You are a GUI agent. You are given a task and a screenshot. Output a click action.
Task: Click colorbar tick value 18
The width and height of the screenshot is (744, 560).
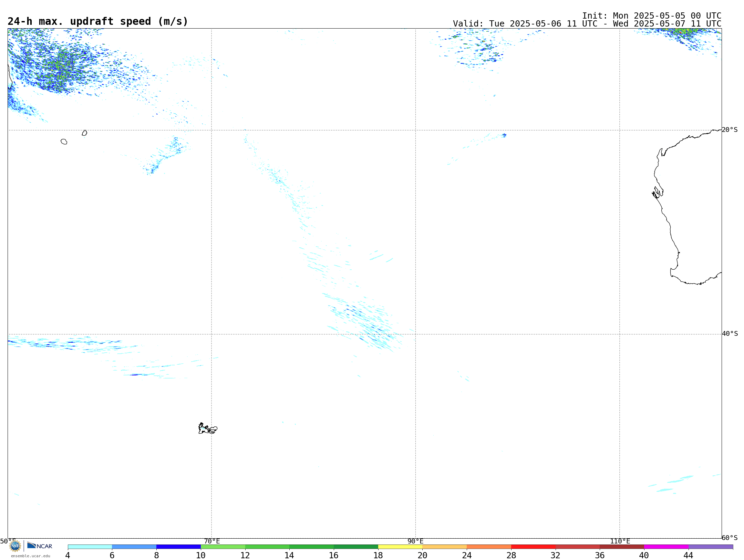click(378, 555)
